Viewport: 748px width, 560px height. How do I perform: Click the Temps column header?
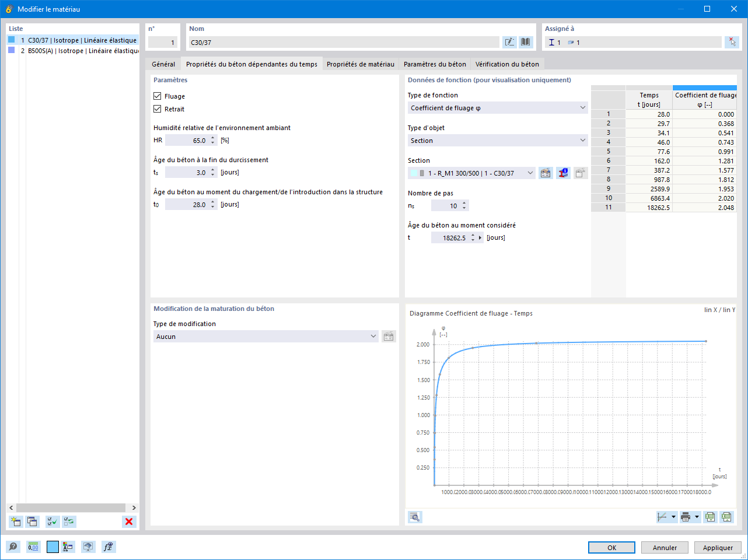pyautogui.click(x=649, y=100)
